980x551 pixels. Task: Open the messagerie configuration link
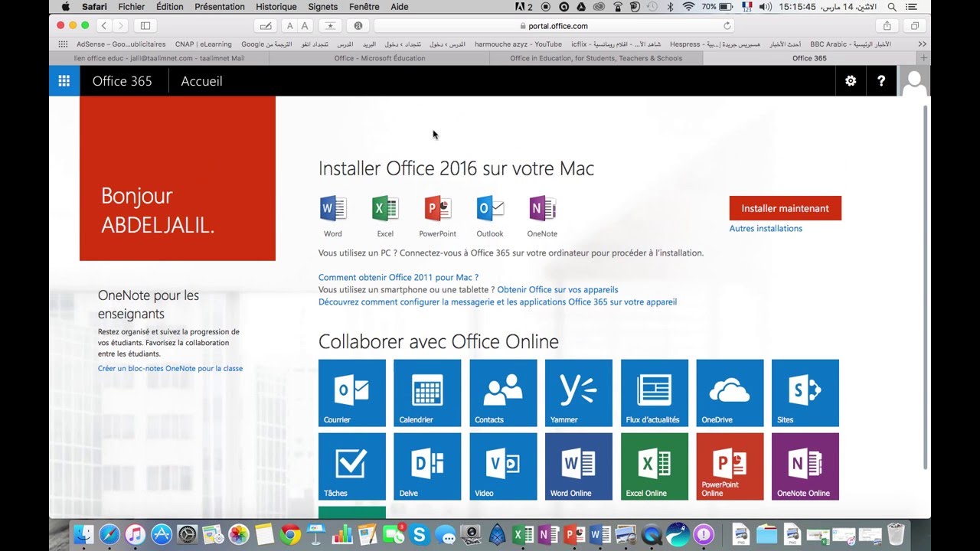498,302
